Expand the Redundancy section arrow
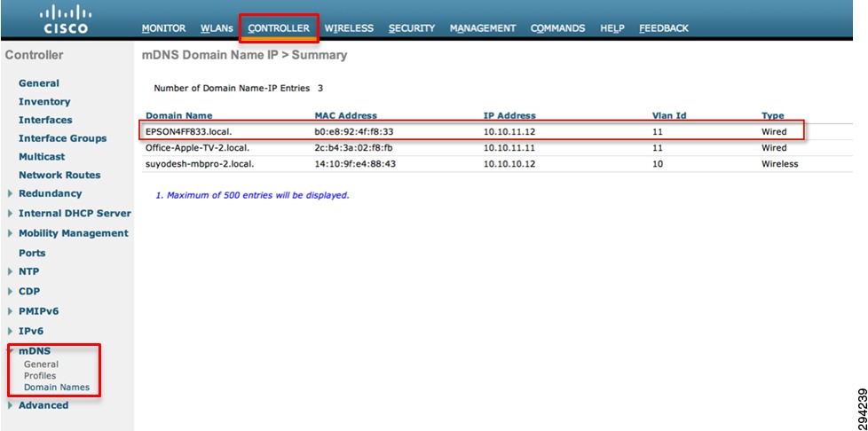Viewport: 868px width, 431px height. click(11, 193)
